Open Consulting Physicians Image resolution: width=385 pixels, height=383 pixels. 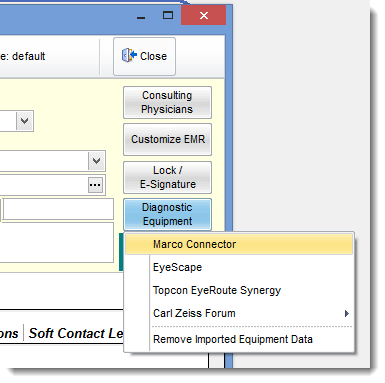167,102
